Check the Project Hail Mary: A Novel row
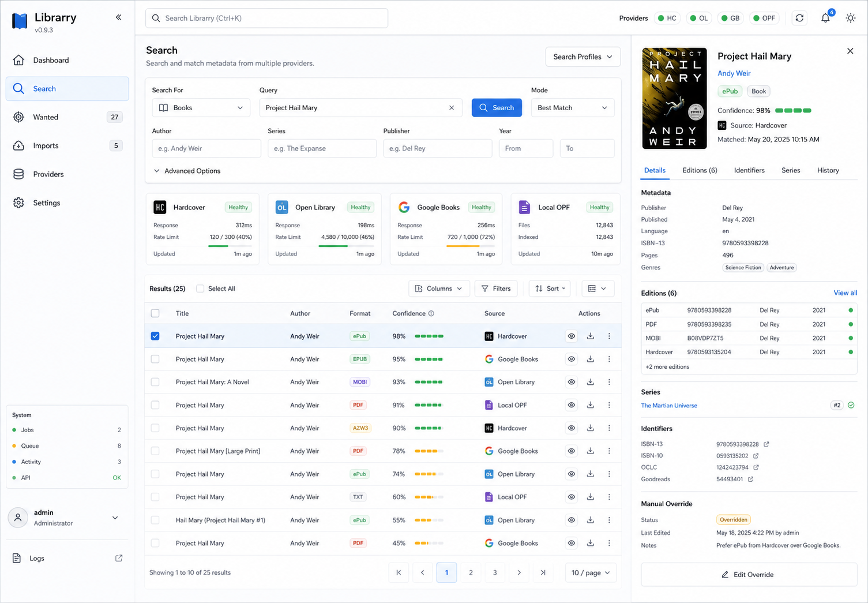 [x=155, y=382]
